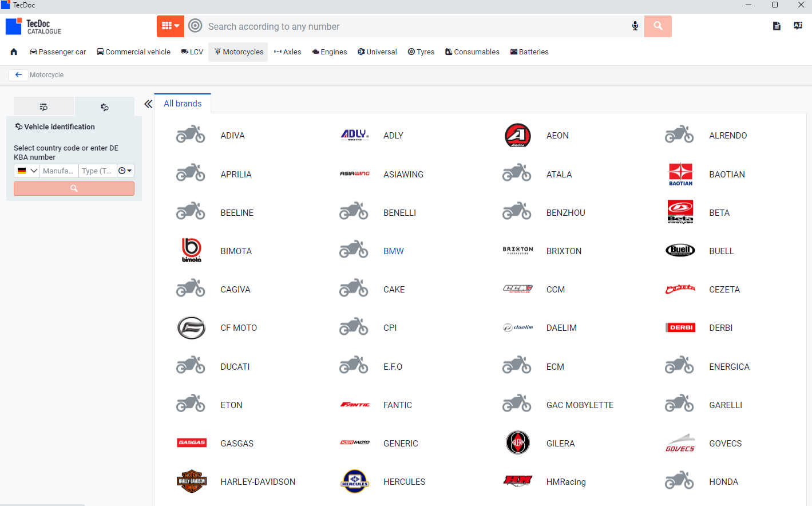
Task: Open the DUCATI brand link
Action: (x=235, y=367)
